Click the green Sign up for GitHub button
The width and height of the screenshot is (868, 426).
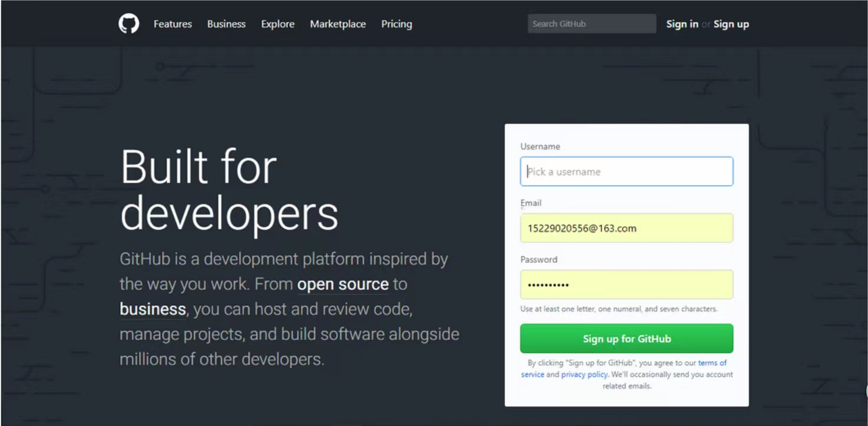click(x=627, y=339)
